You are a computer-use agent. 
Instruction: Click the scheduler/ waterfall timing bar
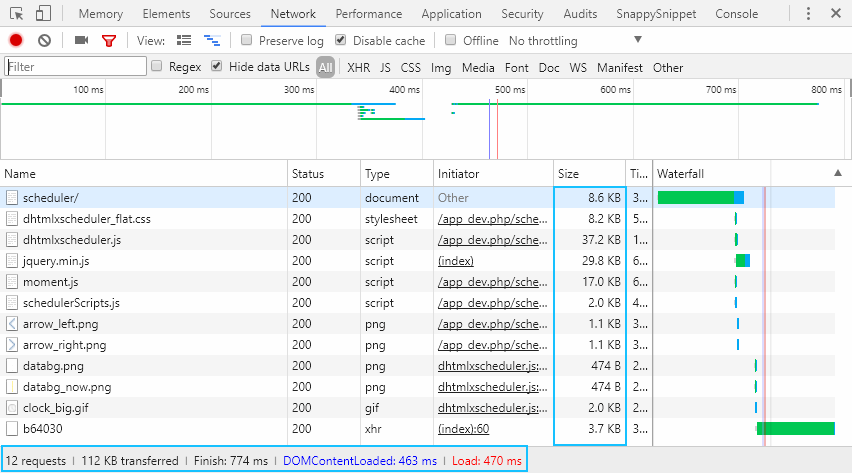point(700,198)
